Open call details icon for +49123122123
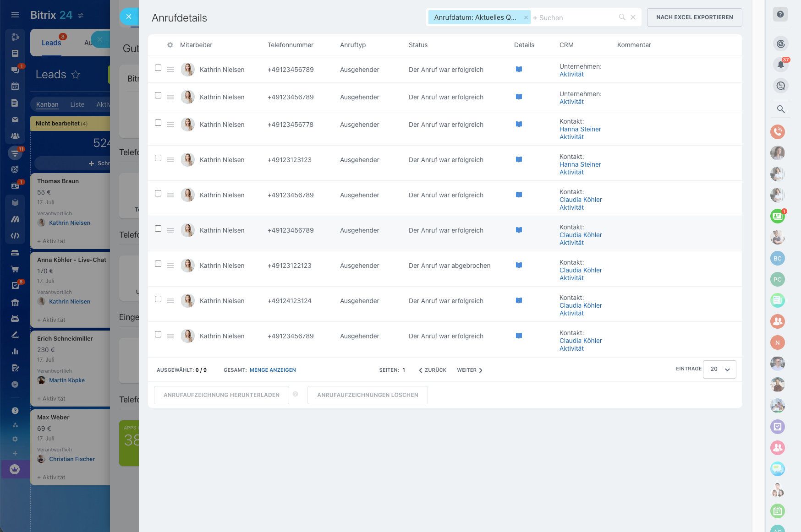Screen dimensions: 801x532 point(519,265)
